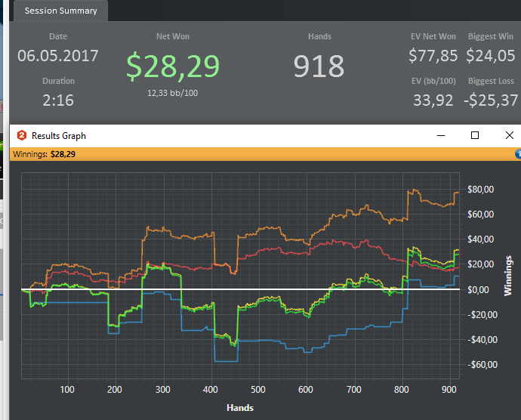
Task: Click the Biggest Loss heading label
Action: [x=491, y=81]
